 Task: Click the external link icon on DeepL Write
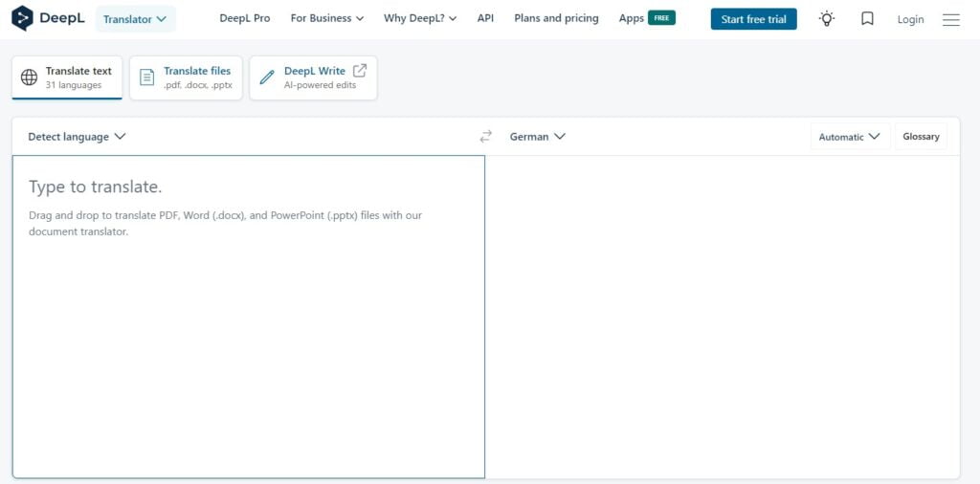360,71
